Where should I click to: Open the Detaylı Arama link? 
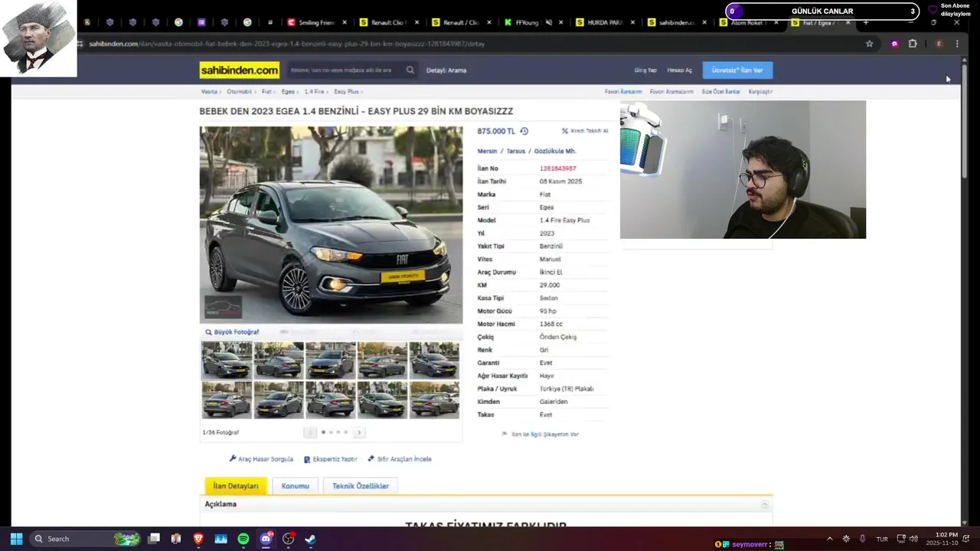pyautogui.click(x=446, y=70)
